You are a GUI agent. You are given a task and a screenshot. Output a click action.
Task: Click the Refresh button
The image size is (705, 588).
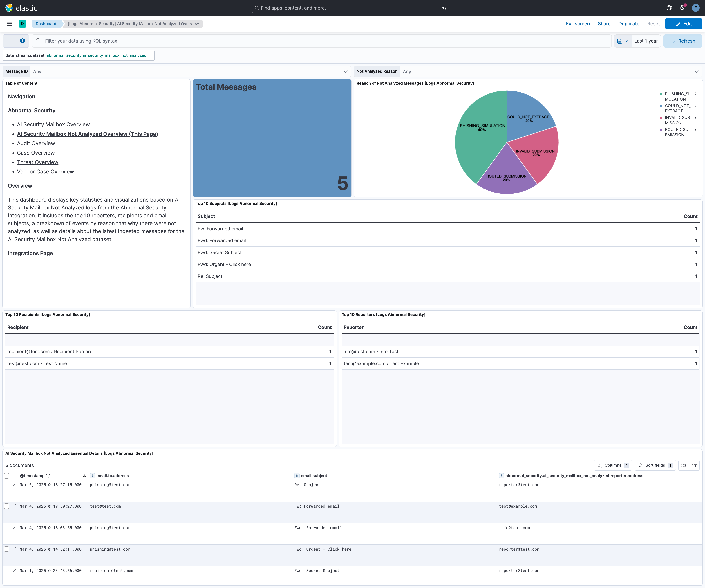point(682,41)
